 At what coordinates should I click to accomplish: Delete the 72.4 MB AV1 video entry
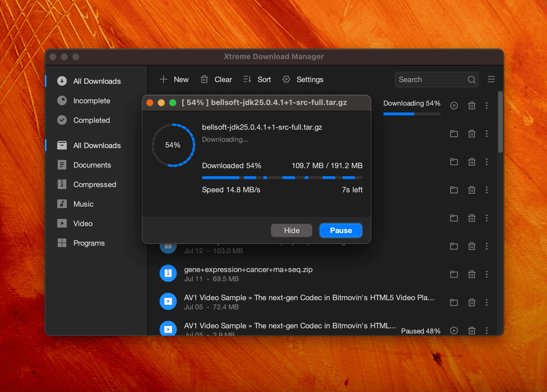pos(472,302)
